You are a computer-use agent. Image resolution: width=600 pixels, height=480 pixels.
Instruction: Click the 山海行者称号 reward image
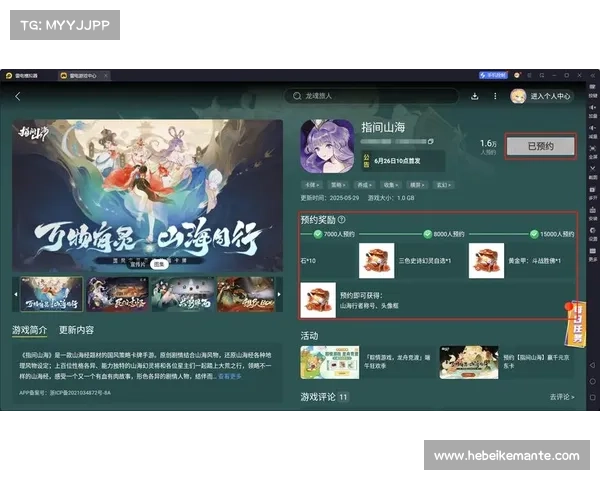(x=318, y=300)
